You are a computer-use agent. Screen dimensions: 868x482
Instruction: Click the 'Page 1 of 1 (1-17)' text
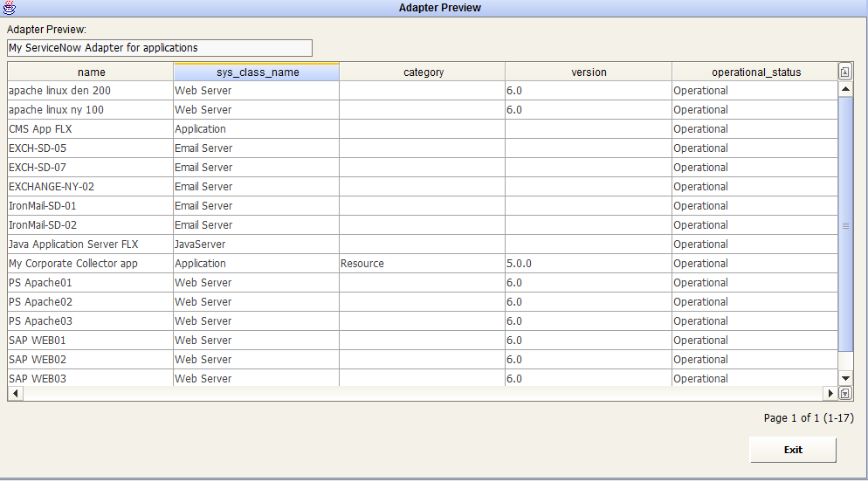point(809,418)
